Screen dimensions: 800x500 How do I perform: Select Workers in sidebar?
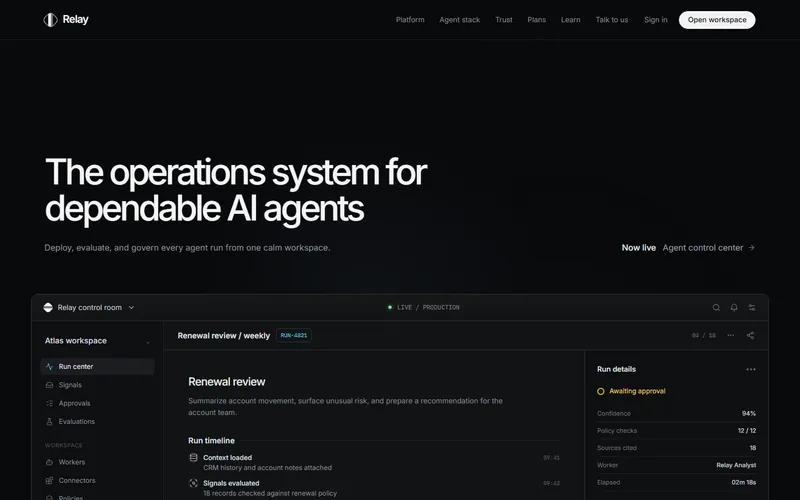coord(97,462)
